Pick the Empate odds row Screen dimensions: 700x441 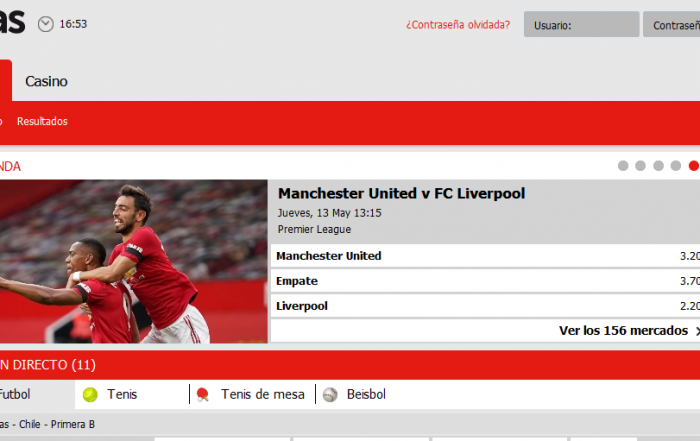pyautogui.click(x=485, y=281)
